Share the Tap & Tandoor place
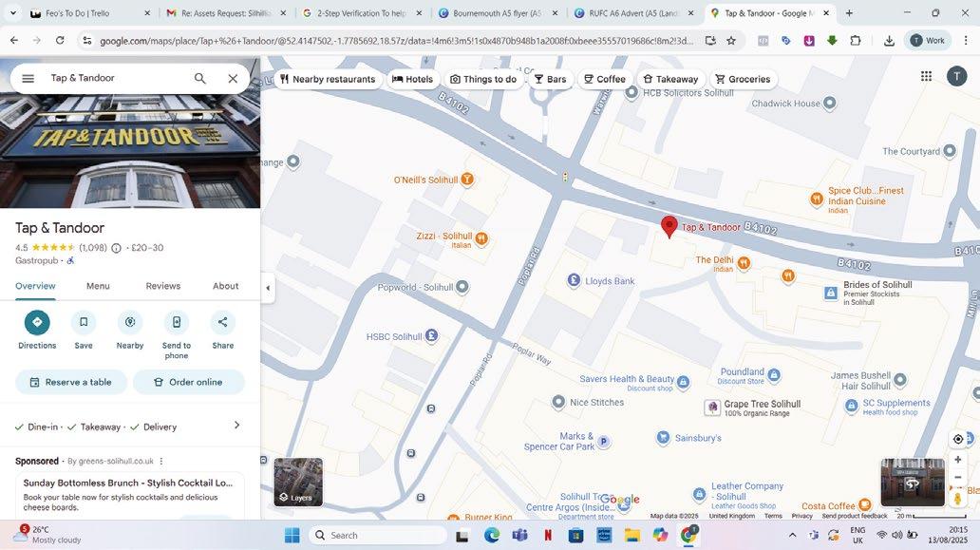Image resolution: width=980 pixels, height=550 pixels. pos(222,330)
